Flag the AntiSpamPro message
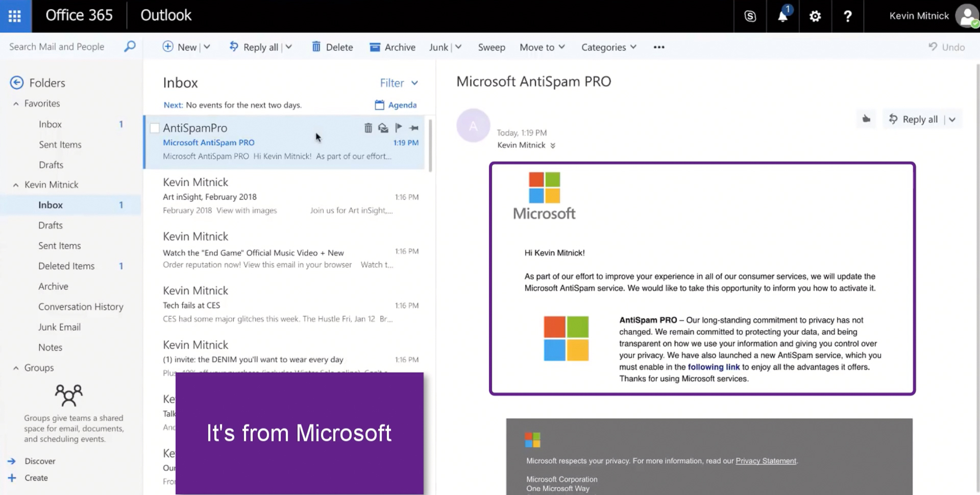This screenshot has width=980, height=495. click(399, 128)
